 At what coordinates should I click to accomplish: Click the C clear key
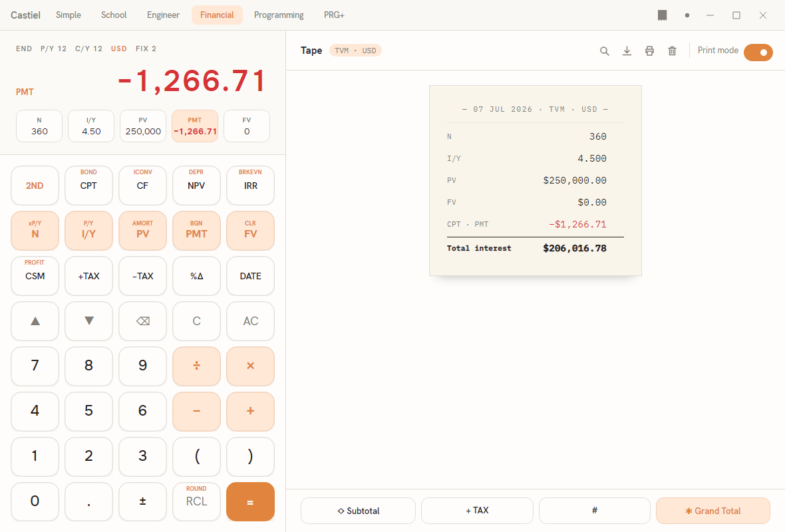coord(196,321)
